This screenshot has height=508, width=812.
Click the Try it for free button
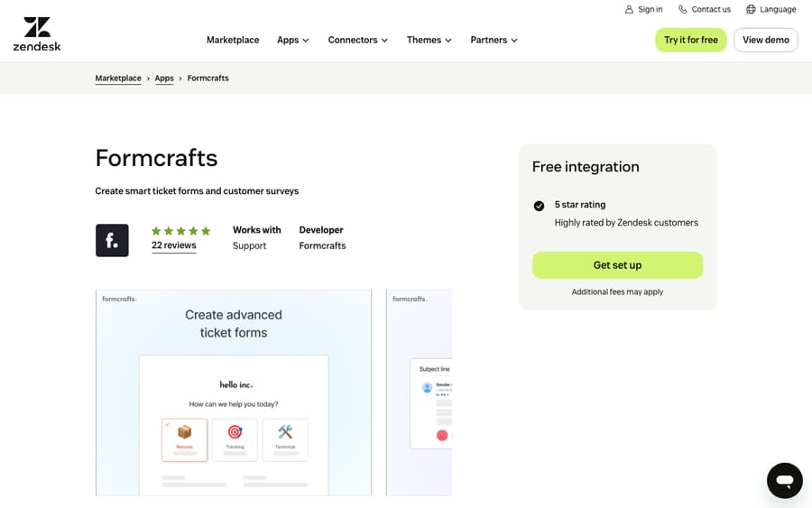tap(691, 40)
